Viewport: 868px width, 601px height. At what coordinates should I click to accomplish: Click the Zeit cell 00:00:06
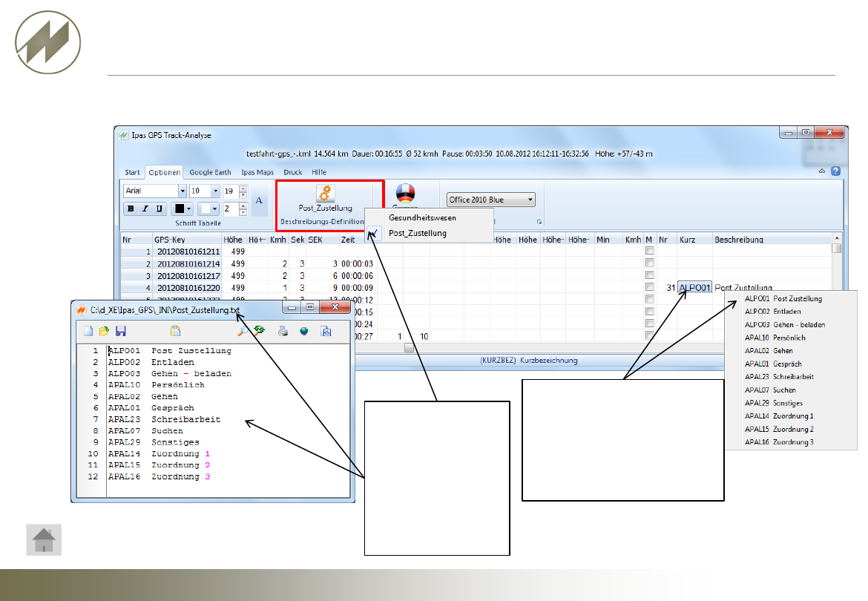(357, 275)
